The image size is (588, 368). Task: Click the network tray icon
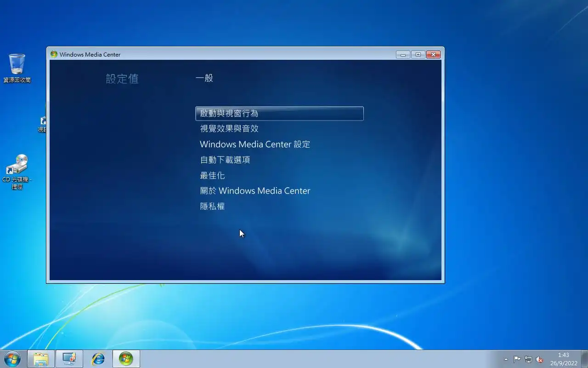point(528,359)
